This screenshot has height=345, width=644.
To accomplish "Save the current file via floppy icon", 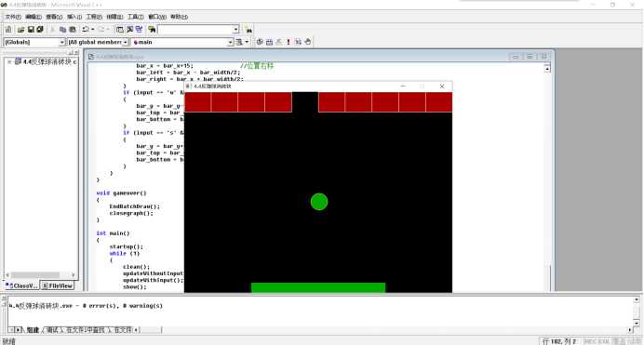I will 31,30.
